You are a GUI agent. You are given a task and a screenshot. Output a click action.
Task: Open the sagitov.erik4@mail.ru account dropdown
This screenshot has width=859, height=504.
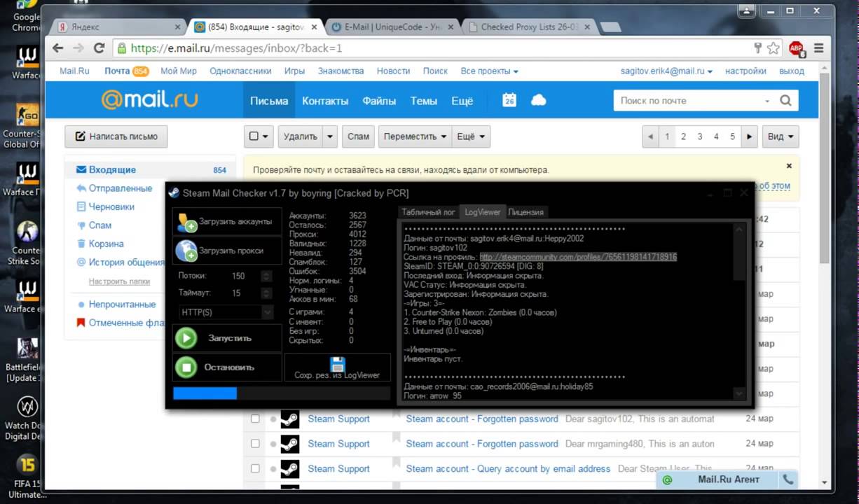pyautogui.click(x=666, y=71)
